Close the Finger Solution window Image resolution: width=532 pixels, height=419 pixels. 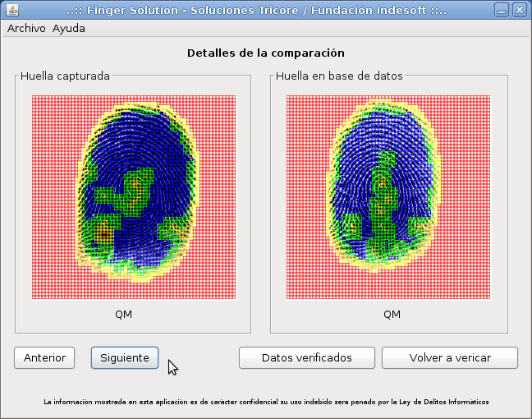[x=520, y=10]
